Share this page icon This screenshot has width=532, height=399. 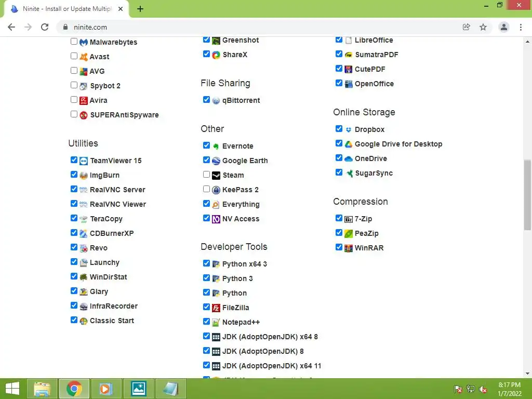coord(467,27)
